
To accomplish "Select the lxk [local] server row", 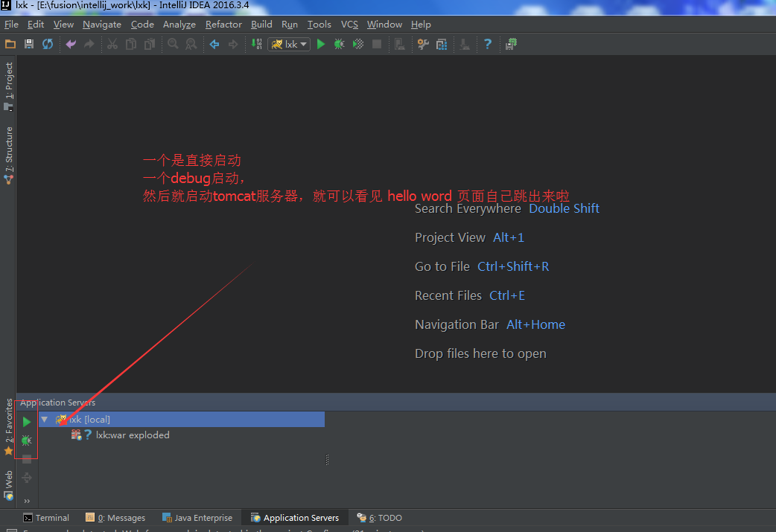I will (x=182, y=419).
